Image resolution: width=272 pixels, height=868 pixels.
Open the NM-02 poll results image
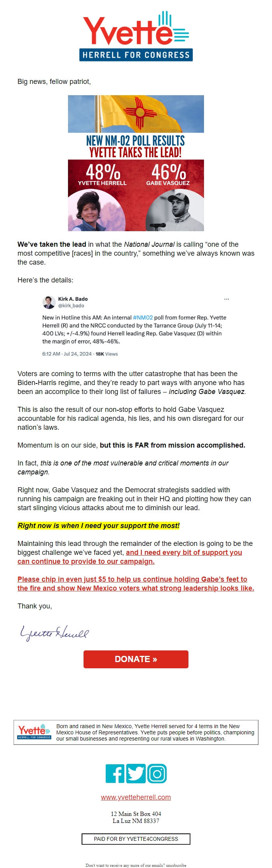point(136,163)
